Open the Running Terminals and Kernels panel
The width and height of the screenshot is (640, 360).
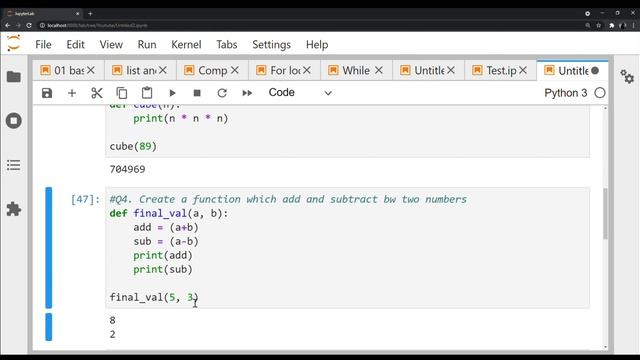(x=14, y=121)
